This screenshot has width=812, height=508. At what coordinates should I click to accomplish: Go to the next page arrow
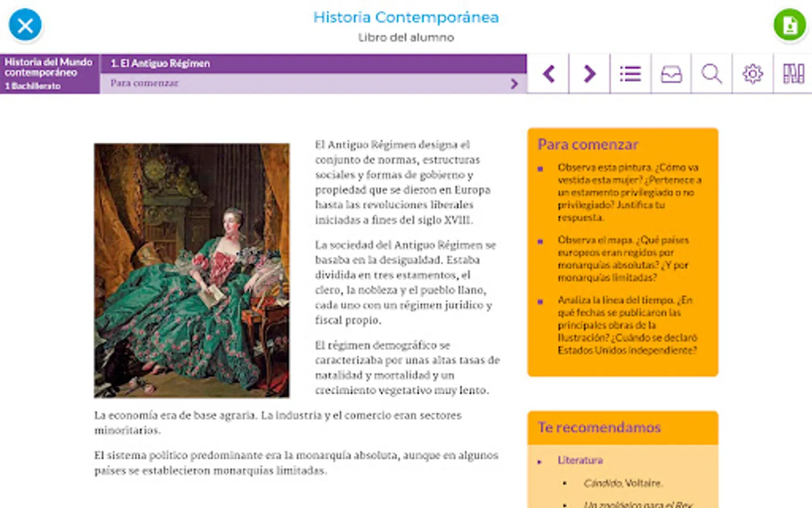coord(590,73)
